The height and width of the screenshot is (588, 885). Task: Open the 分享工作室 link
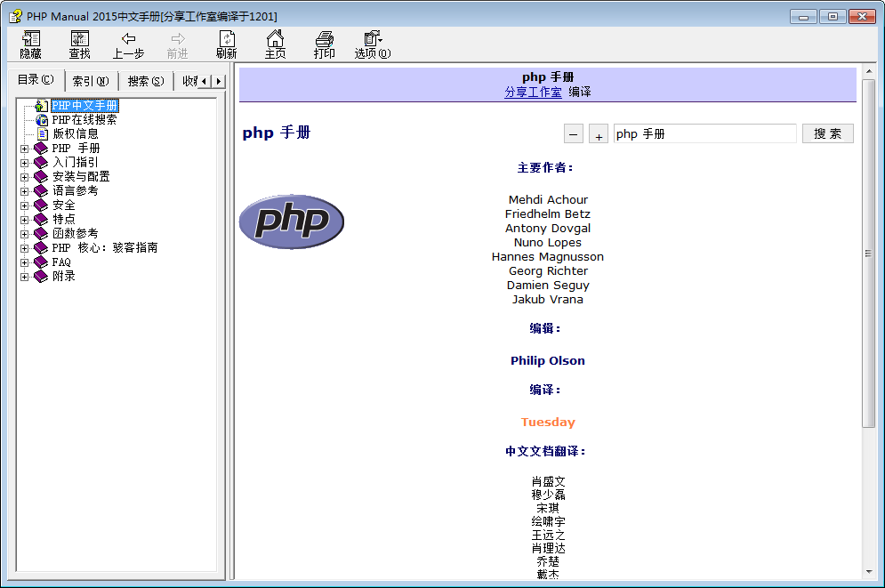click(x=533, y=92)
